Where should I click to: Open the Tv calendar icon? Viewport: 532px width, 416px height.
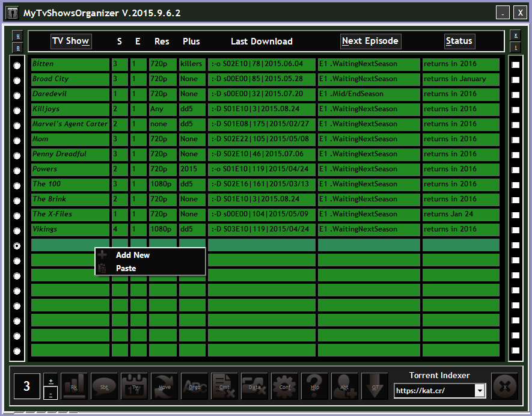134,386
